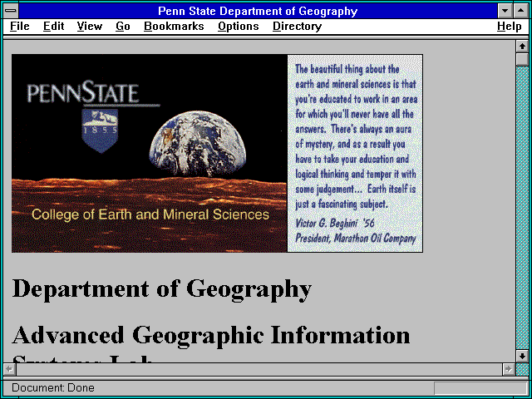Click the vertical scrollbar track below the thumb
The height and width of the screenshot is (399, 532).
(x=522, y=208)
